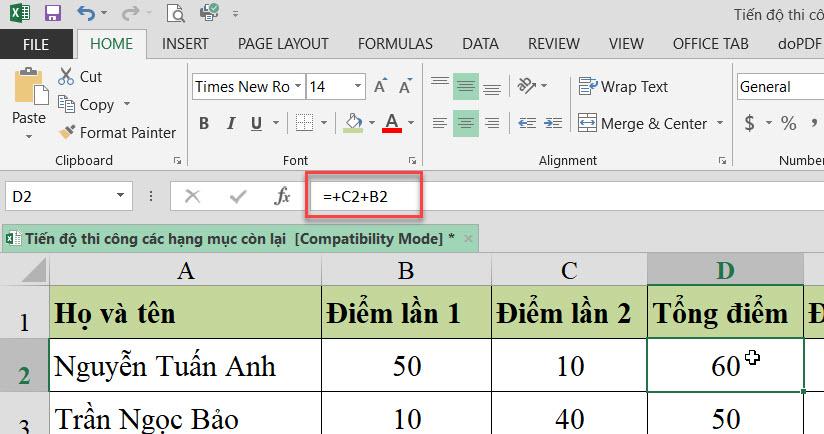The width and height of the screenshot is (824, 434).
Task: Open the FILE tab
Action: point(36,44)
